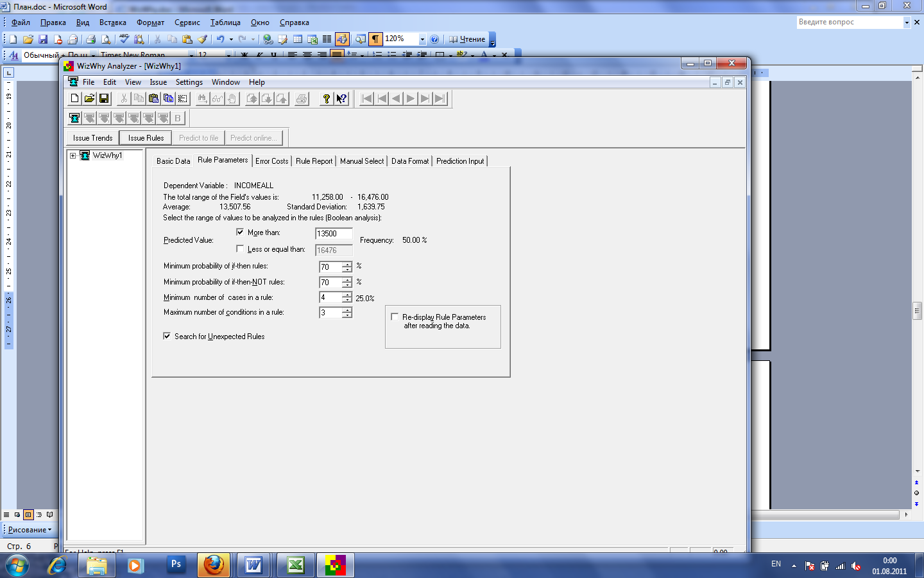Click Word's Open folder icon
The width and height of the screenshot is (924, 578).
(x=28, y=39)
